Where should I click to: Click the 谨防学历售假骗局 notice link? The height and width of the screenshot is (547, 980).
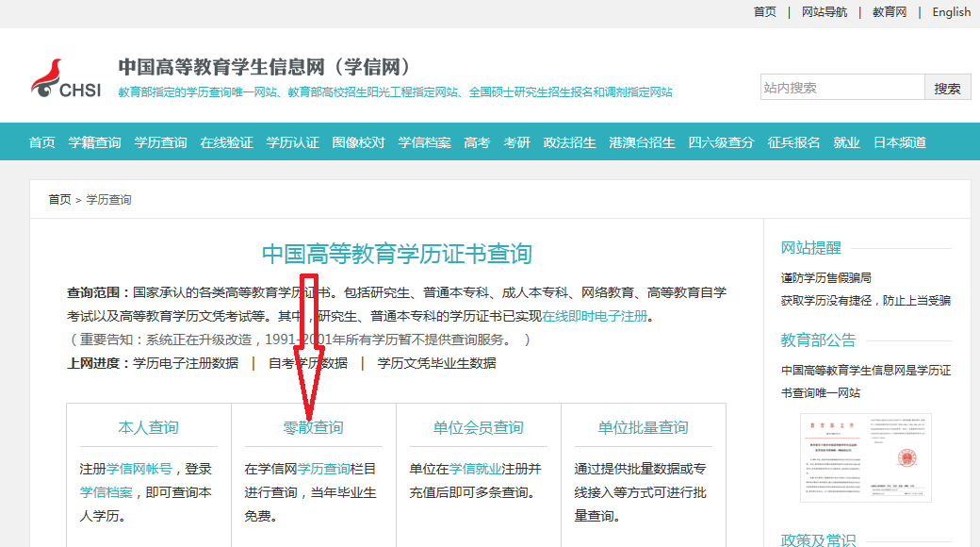(x=825, y=277)
